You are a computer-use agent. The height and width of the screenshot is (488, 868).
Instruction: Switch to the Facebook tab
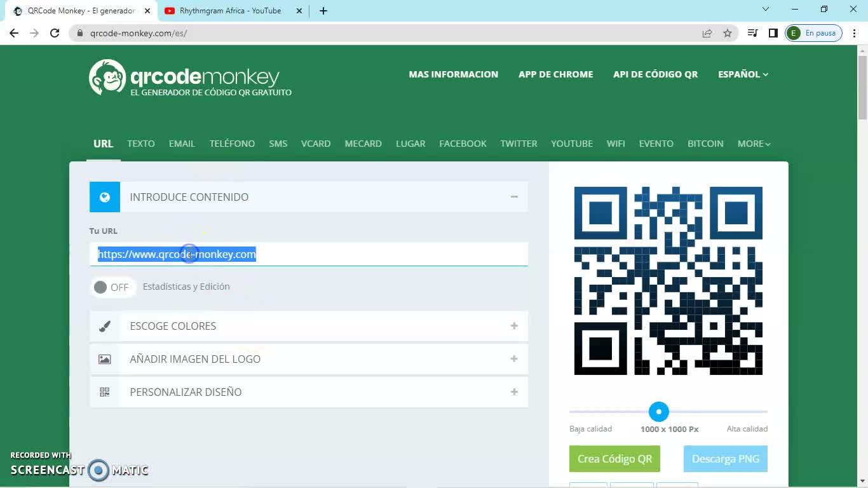pyautogui.click(x=463, y=144)
